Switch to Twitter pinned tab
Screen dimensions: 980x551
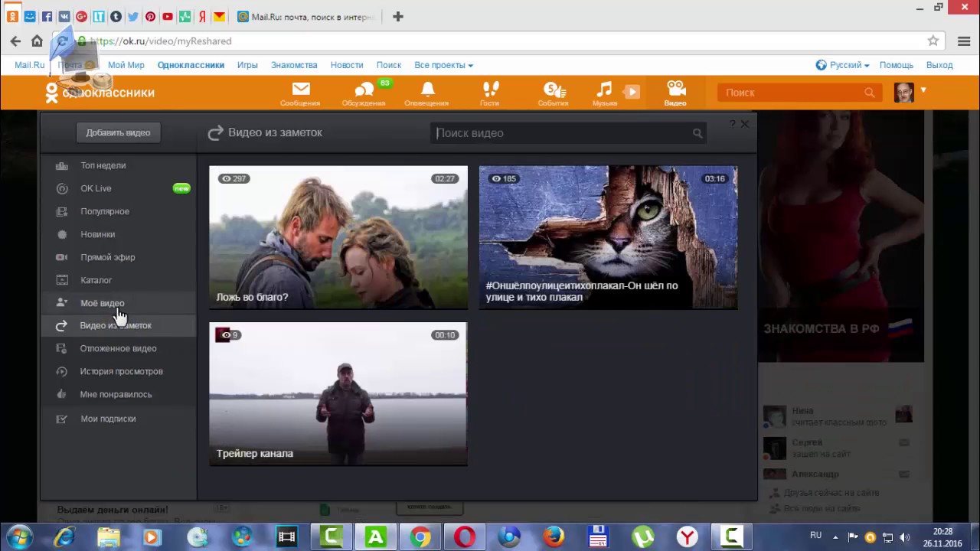[133, 16]
